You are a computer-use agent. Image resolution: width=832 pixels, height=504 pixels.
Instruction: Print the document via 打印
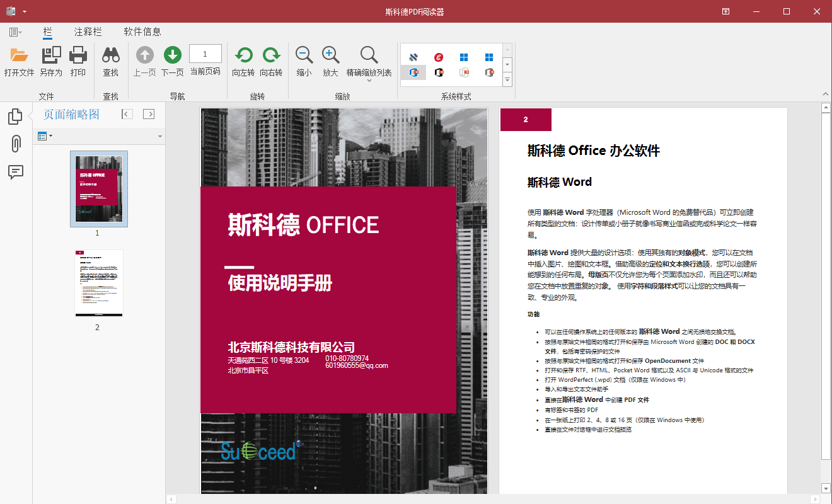tap(78, 62)
